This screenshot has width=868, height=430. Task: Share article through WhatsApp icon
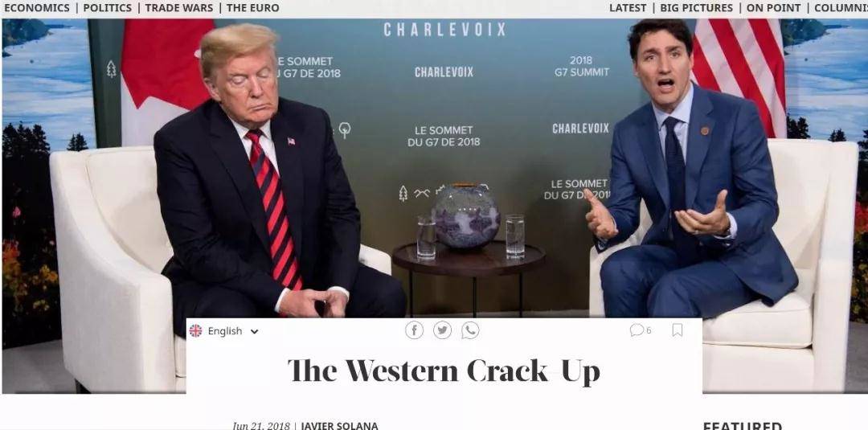470,330
